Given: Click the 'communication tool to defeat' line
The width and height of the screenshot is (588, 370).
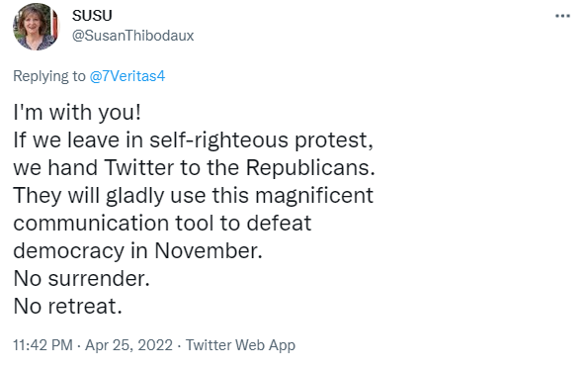Looking at the screenshot, I should [162, 224].
